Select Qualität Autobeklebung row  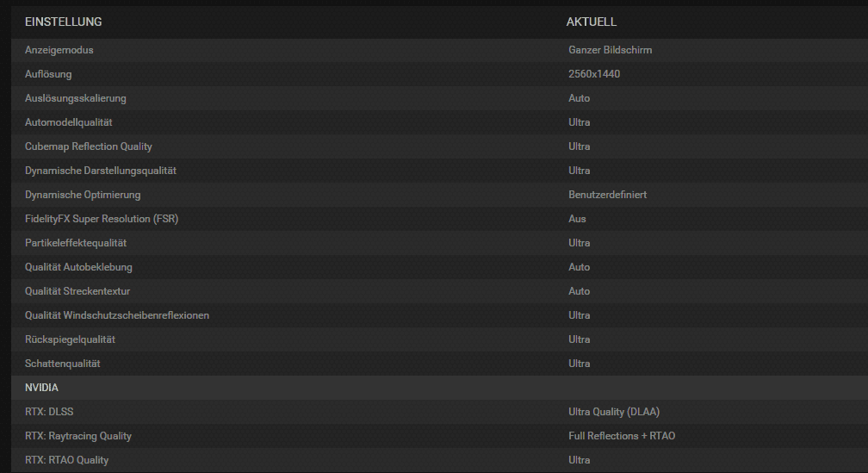click(439, 267)
